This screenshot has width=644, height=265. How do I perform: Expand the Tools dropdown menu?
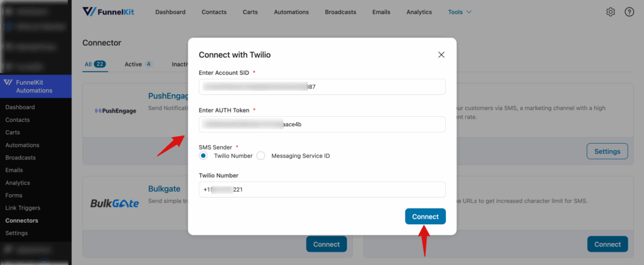[460, 12]
